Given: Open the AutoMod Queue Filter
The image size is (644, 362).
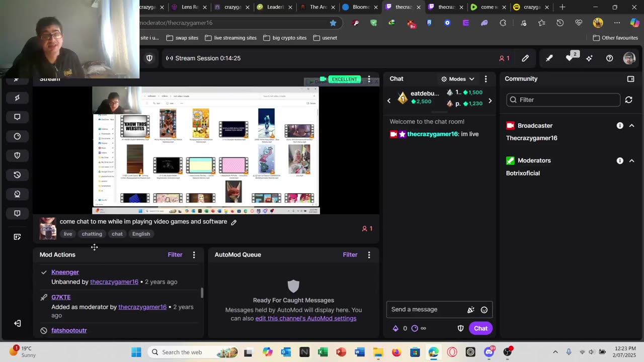Looking at the screenshot, I should pyautogui.click(x=350, y=255).
